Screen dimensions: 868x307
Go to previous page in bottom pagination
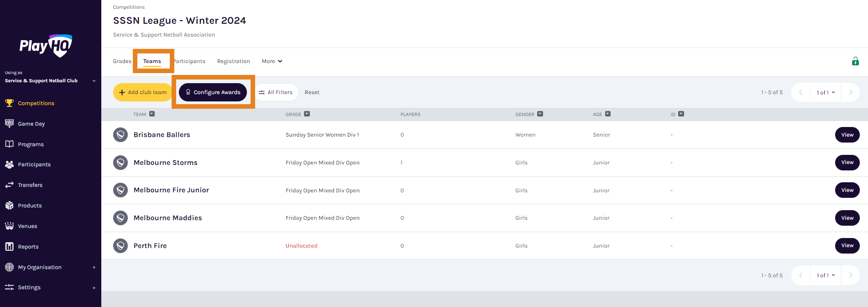click(800, 275)
